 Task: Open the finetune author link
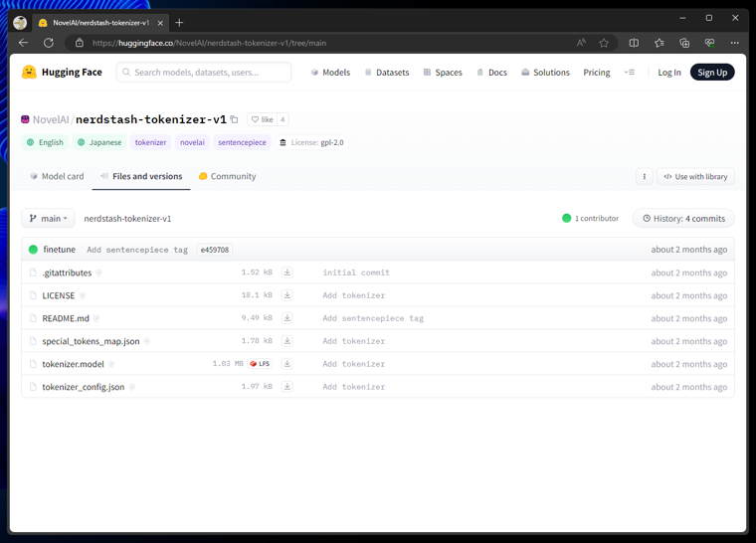tap(59, 250)
